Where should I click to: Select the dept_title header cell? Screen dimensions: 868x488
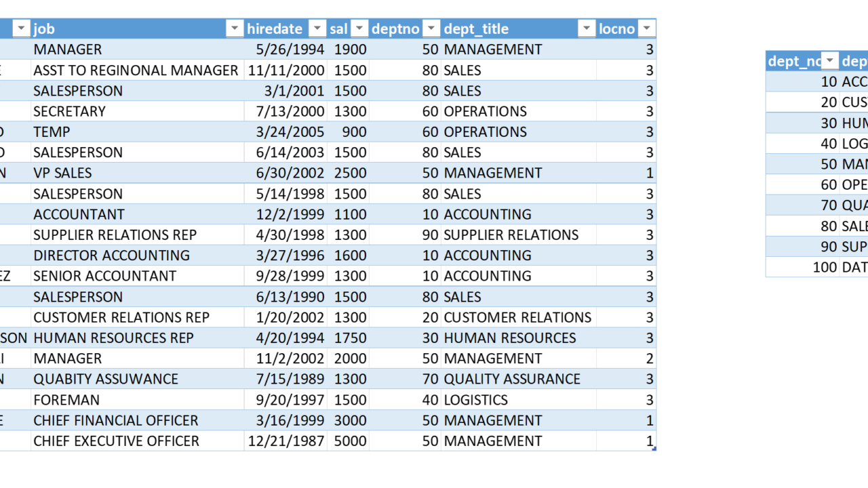tap(519, 28)
